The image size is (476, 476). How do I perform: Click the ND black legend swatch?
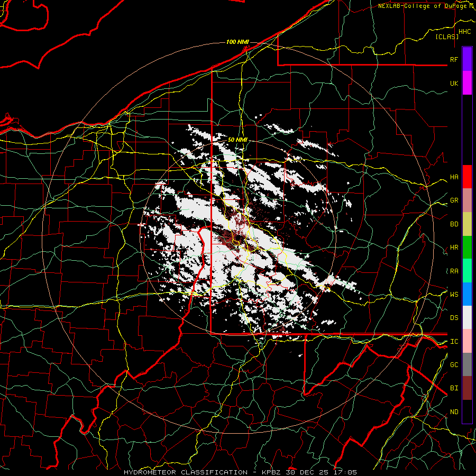(x=467, y=411)
